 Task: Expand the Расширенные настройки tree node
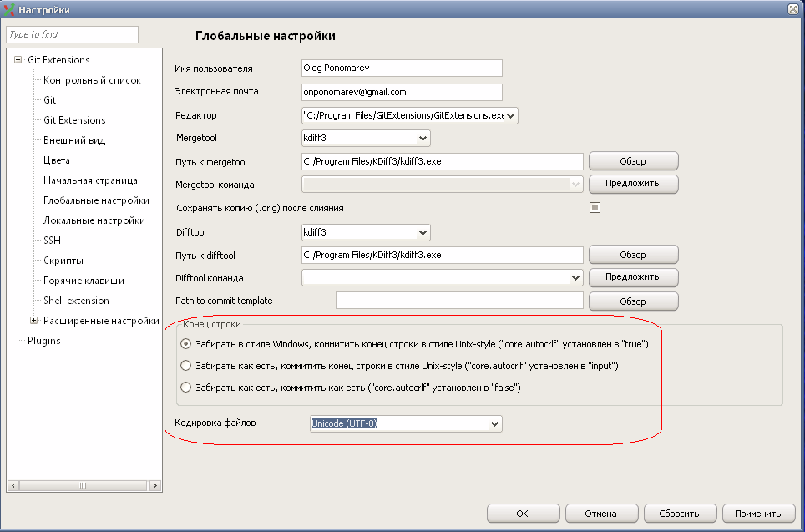(33, 321)
